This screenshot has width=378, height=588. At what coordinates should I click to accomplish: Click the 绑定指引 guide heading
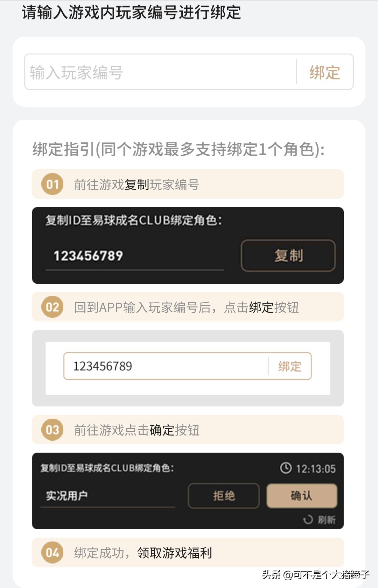[178, 149]
